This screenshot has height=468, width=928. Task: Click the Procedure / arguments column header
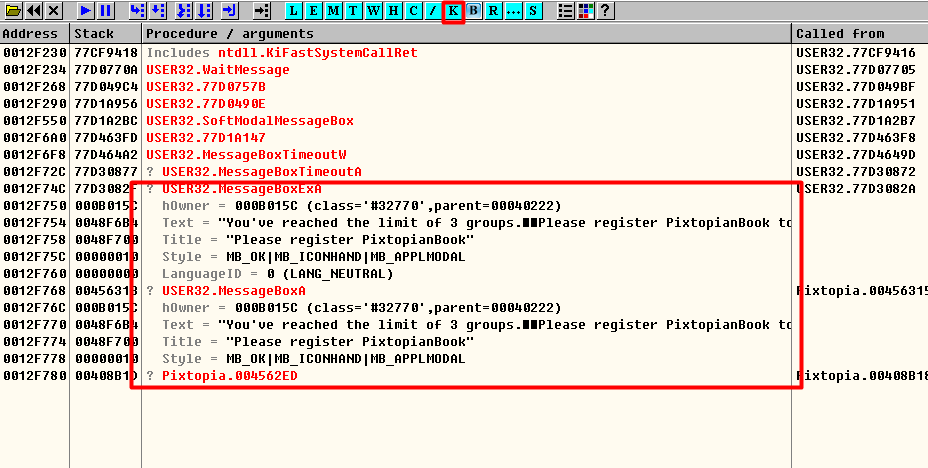tap(466, 34)
